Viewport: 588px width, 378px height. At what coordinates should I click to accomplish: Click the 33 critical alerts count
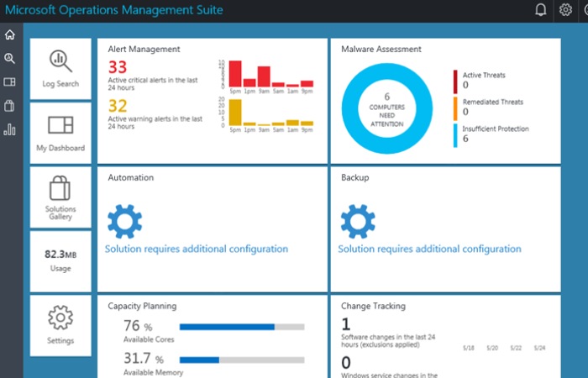pyautogui.click(x=118, y=67)
